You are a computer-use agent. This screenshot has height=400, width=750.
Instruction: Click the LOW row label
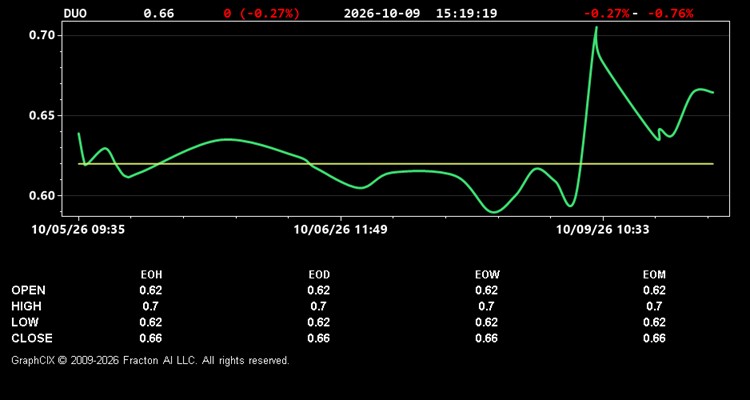click(x=25, y=322)
